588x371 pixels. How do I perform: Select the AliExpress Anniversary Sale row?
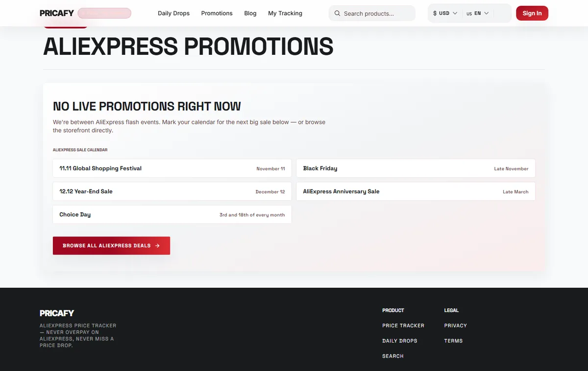click(416, 191)
